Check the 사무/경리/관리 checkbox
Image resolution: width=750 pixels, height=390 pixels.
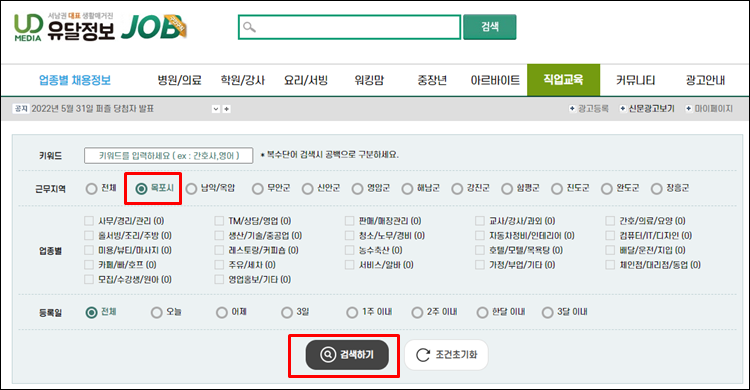click(x=89, y=221)
